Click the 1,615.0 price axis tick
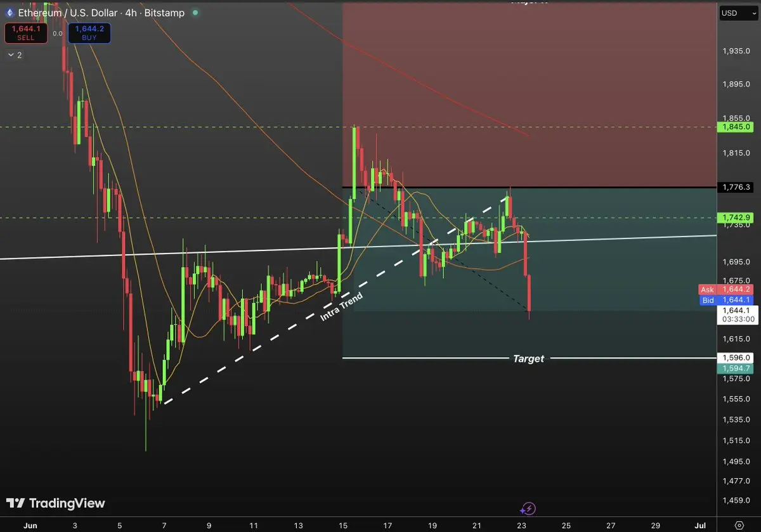 pos(736,339)
